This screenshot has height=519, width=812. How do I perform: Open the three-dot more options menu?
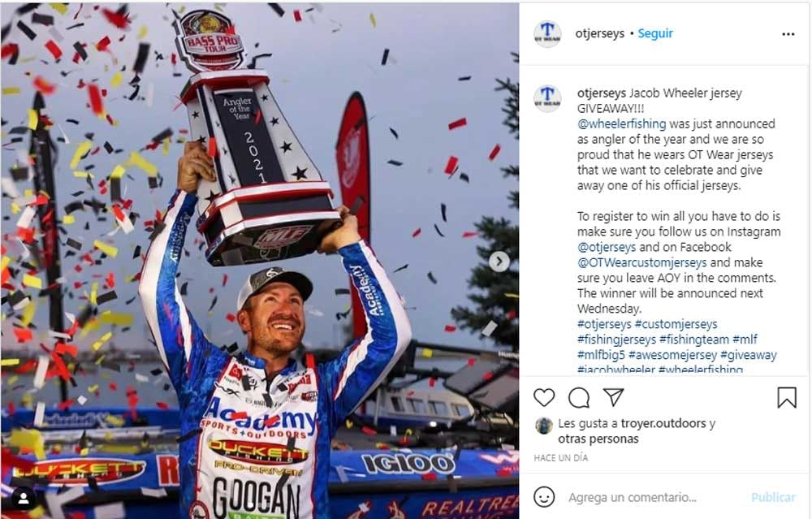click(x=788, y=34)
